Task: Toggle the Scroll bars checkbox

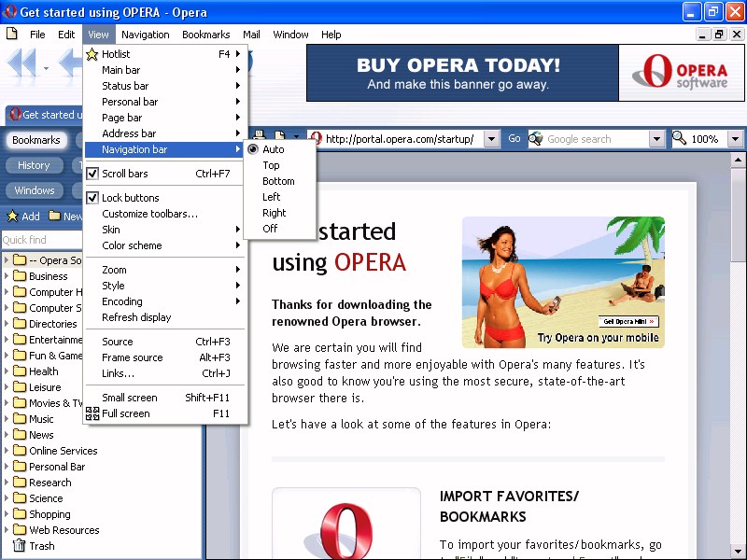Action: pyautogui.click(x=92, y=174)
